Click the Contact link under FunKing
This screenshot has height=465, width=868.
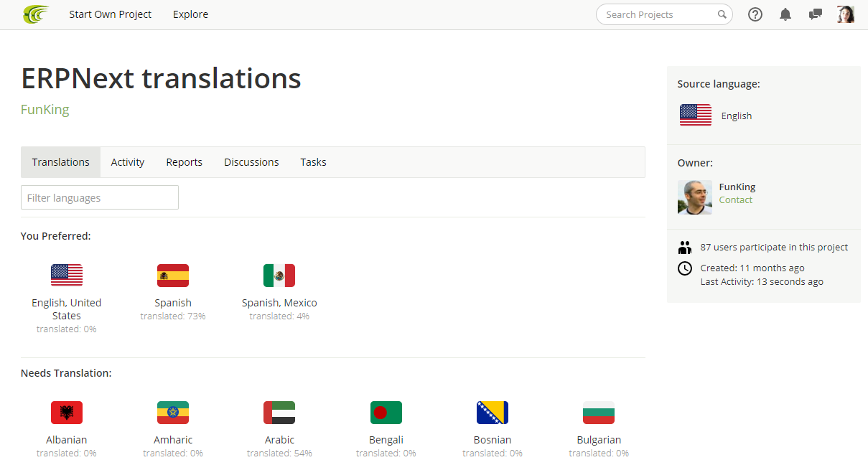click(x=736, y=200)
